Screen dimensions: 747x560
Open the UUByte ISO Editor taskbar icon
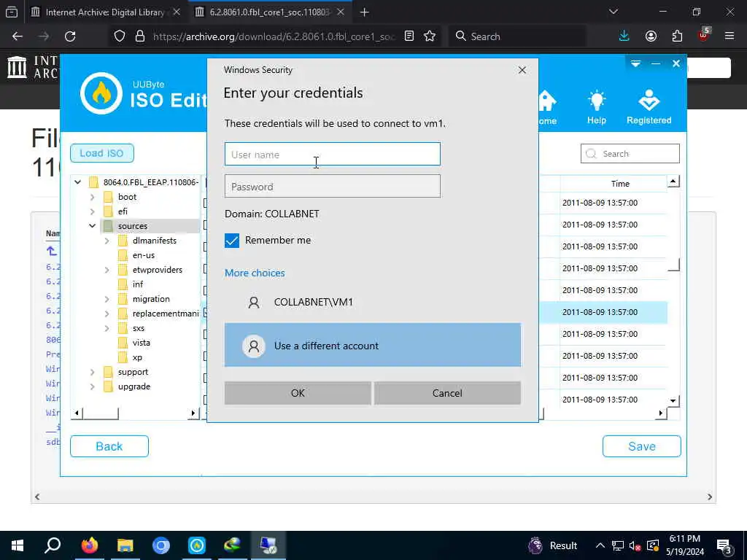point(197,545)
